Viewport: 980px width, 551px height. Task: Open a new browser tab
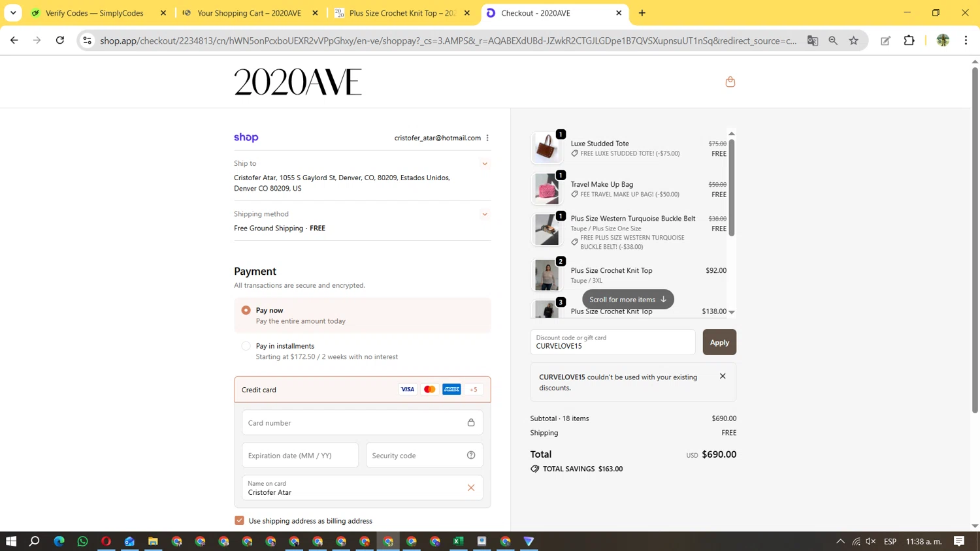(x=642, y=13)
